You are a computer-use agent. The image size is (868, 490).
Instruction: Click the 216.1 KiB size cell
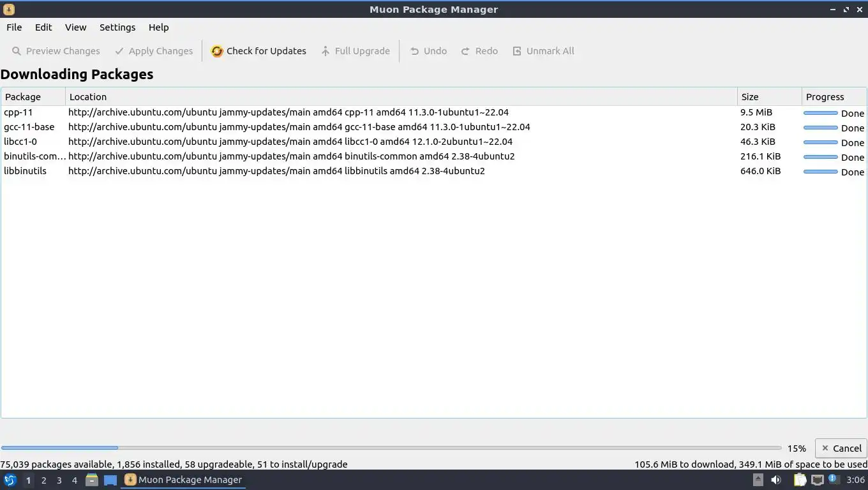760,156
